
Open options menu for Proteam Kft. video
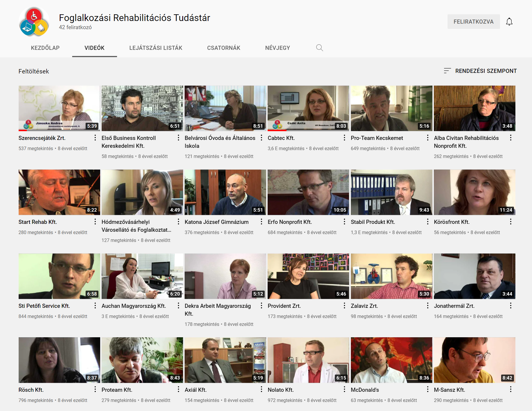178,390
